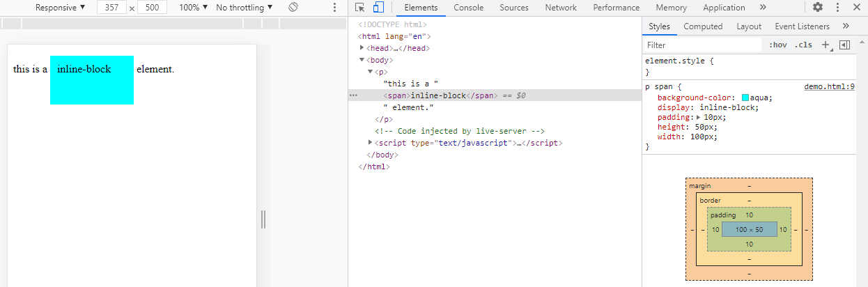Activate the inspect element picker icon
The height and width of the screenshot is (287, 868).
pos(359,8)
